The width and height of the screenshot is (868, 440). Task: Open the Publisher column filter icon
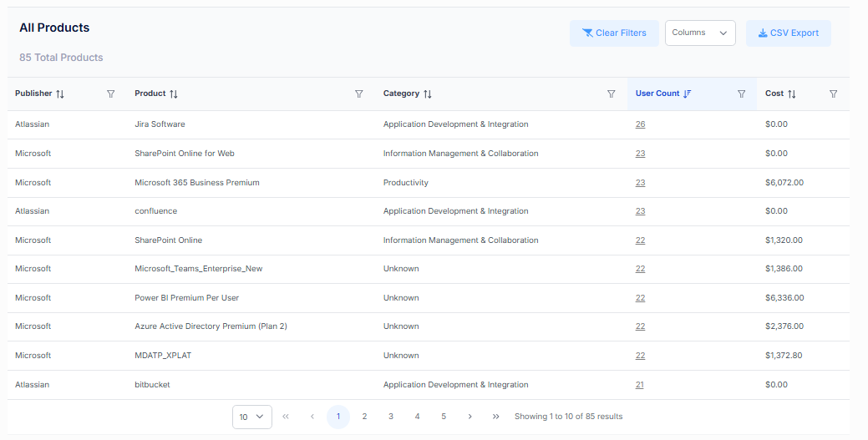coord(111,94)
